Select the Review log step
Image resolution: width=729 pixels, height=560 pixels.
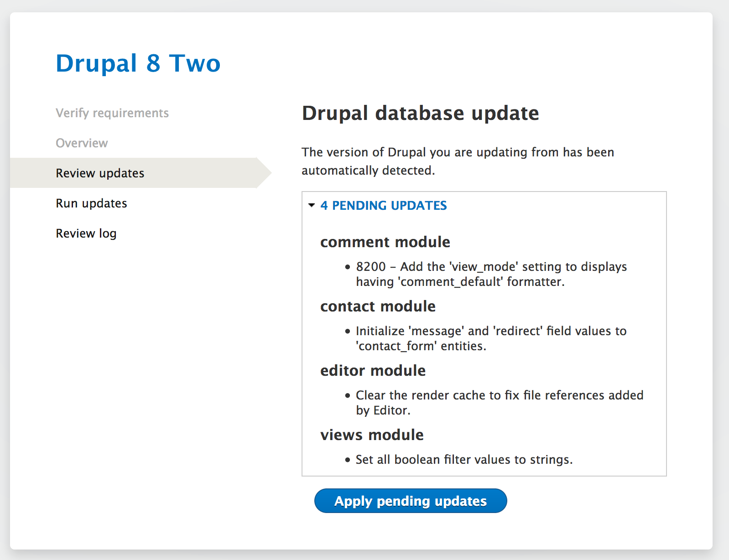tap(86, 233)
